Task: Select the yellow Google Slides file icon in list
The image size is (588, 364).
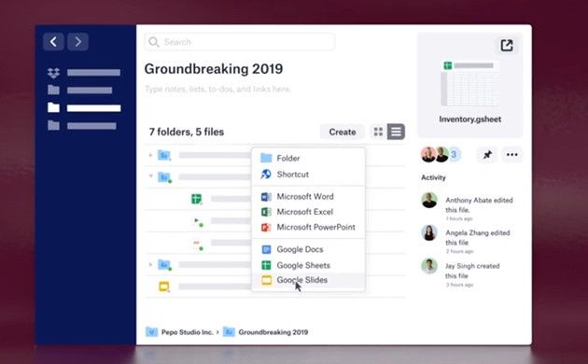Action: click(x=164, y=287)
